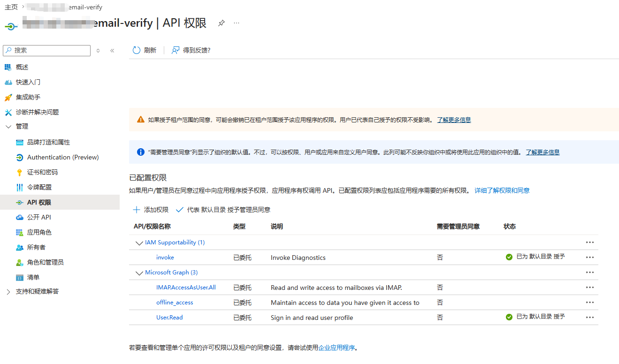Click the IMAP.AccessAsUser.All permission link

tap(186, 287)
